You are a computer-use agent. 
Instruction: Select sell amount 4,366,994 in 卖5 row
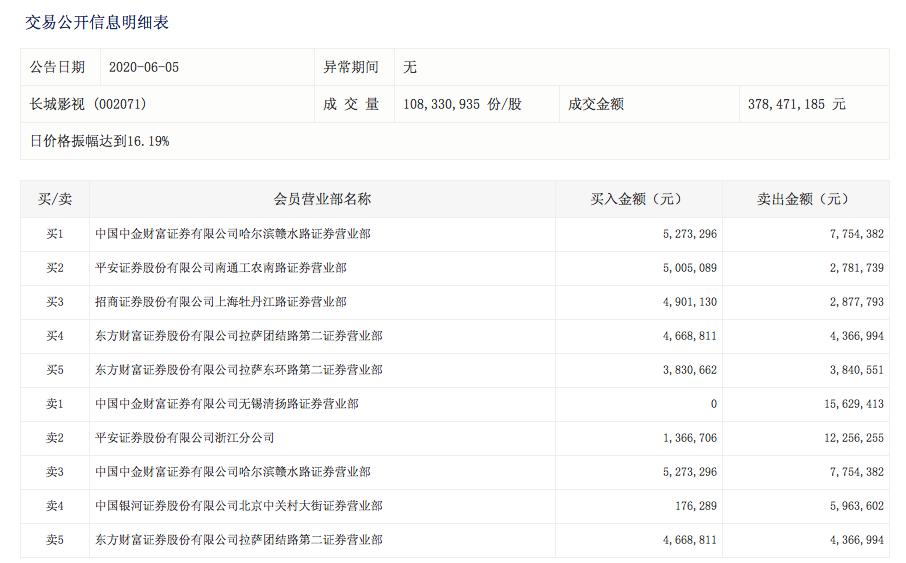(857, 540)
